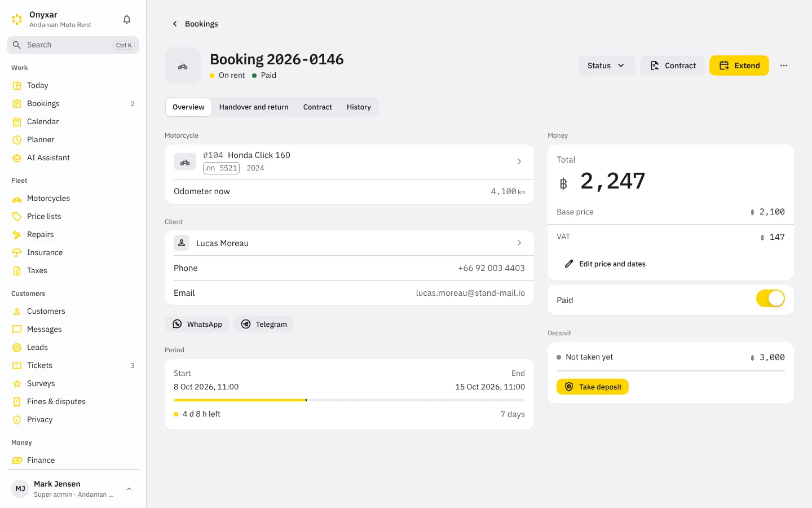Open Honda Click 160 motorcycle details
812x508 pixels.
coord(349,162)
